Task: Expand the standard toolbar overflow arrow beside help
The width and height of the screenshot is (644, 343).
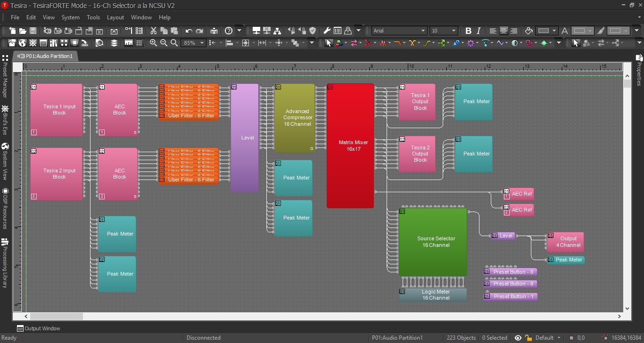Action: point(239,31)
